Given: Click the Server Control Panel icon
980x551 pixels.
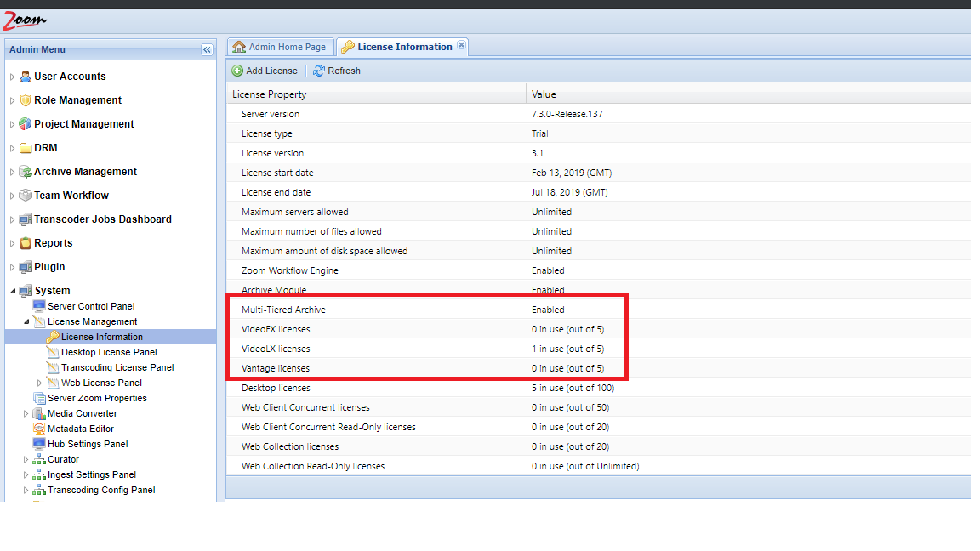Looking at the screenshot, I should click(39, 306).
